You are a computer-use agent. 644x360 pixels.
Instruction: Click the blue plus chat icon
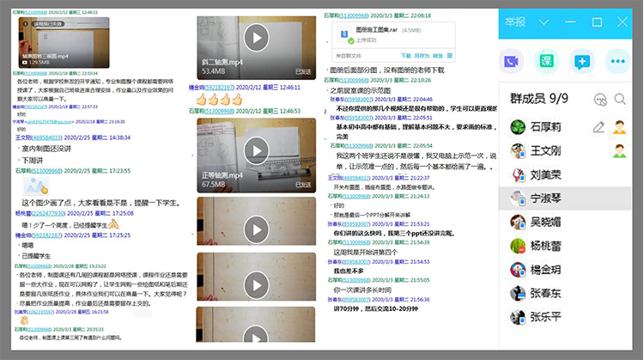tap(582, 62)
